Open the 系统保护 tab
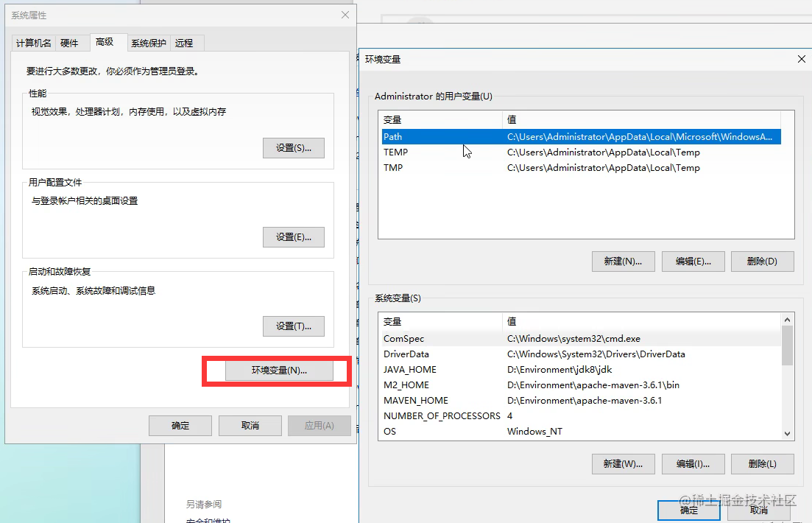Image resolution: width=812 pixels, height=523 pixels. click(x=148, y=43)
